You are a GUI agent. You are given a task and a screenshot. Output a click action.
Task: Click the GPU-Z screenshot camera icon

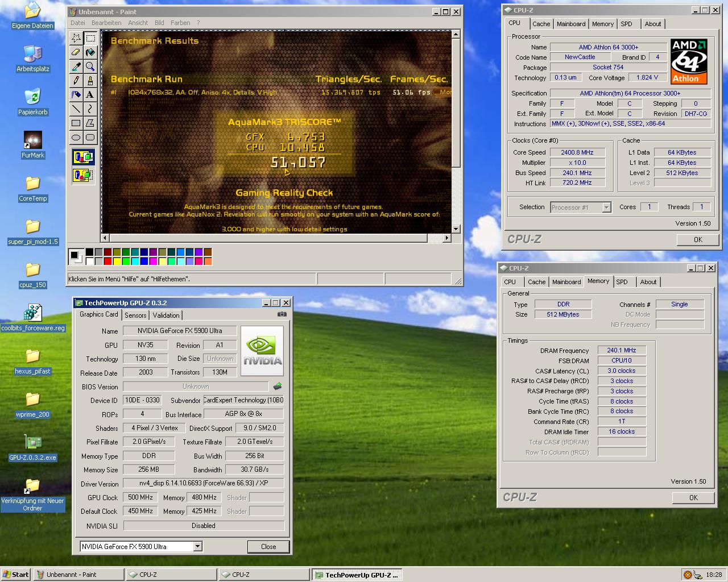(x=282, y=314)
